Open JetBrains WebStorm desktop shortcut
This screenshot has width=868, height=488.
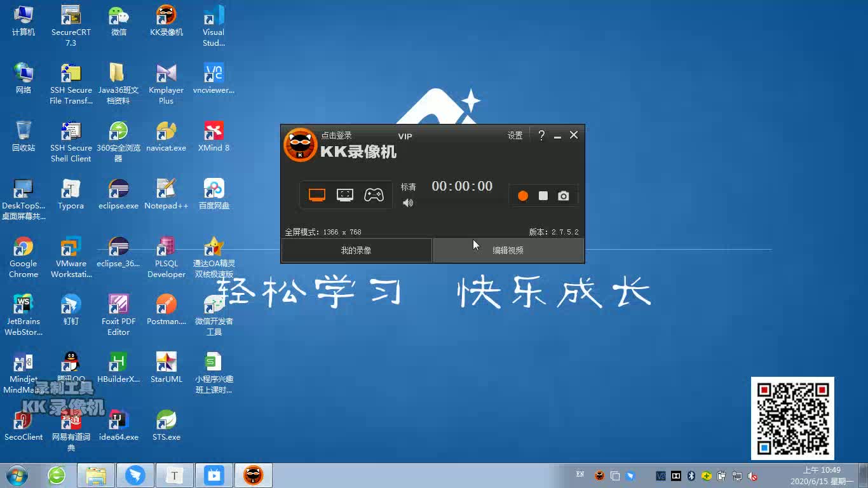24,315
